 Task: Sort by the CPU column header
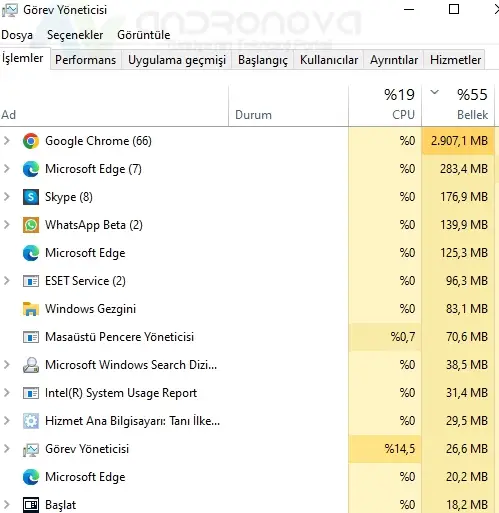pyautogui.click(x=385, y=106)
